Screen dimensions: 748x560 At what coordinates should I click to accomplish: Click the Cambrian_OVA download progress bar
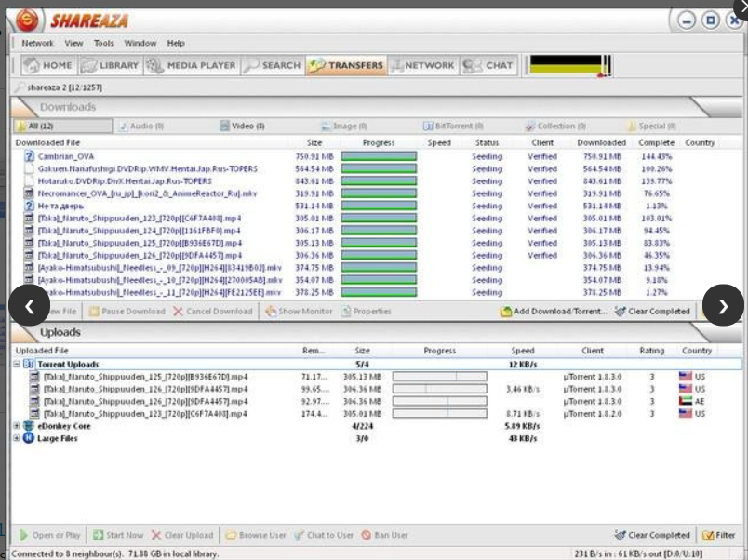click(x=379, y=156)
